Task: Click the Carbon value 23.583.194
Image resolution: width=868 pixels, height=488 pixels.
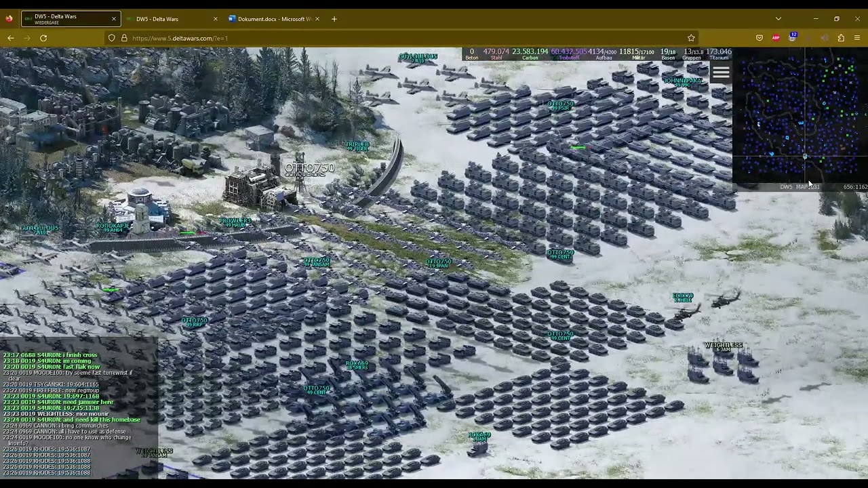Action: coord(530,52)
